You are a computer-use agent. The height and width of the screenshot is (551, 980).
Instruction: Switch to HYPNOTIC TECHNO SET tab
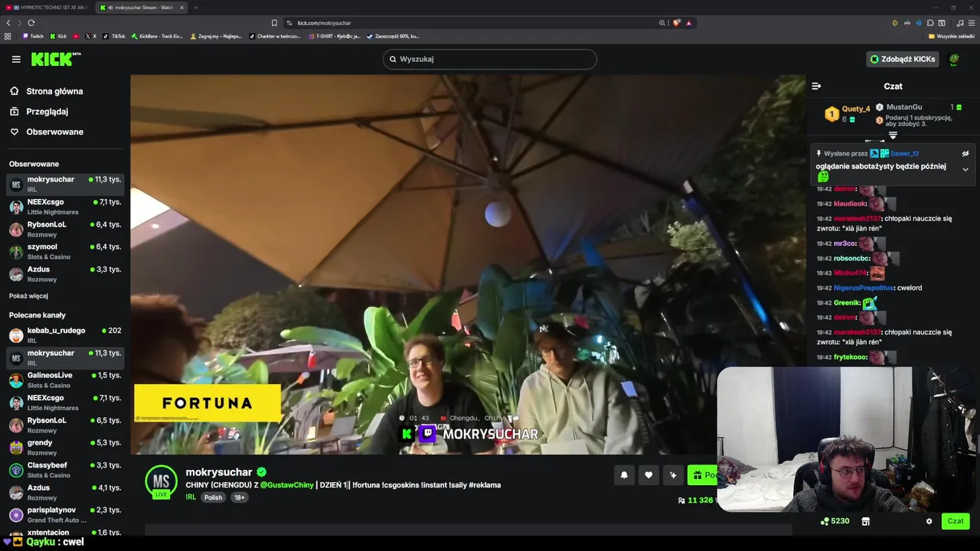click(47, 8)
